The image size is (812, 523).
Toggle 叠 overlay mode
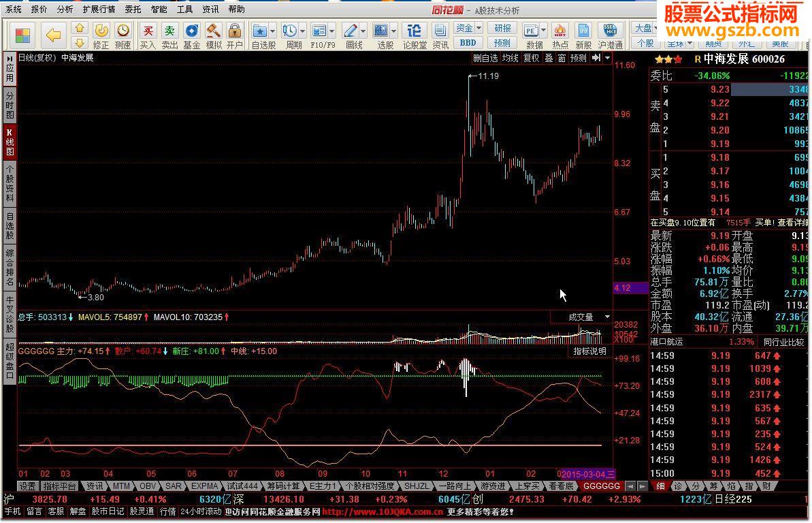tap(549, 57)
